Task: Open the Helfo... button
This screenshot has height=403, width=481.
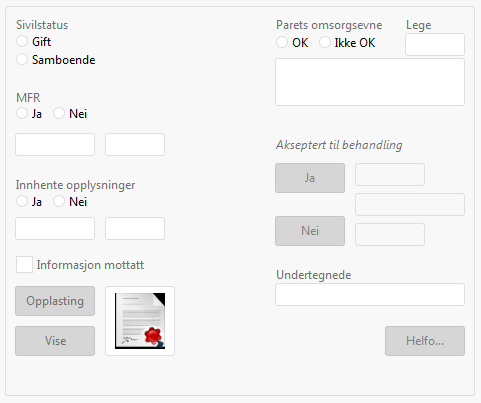Action: 425,341
